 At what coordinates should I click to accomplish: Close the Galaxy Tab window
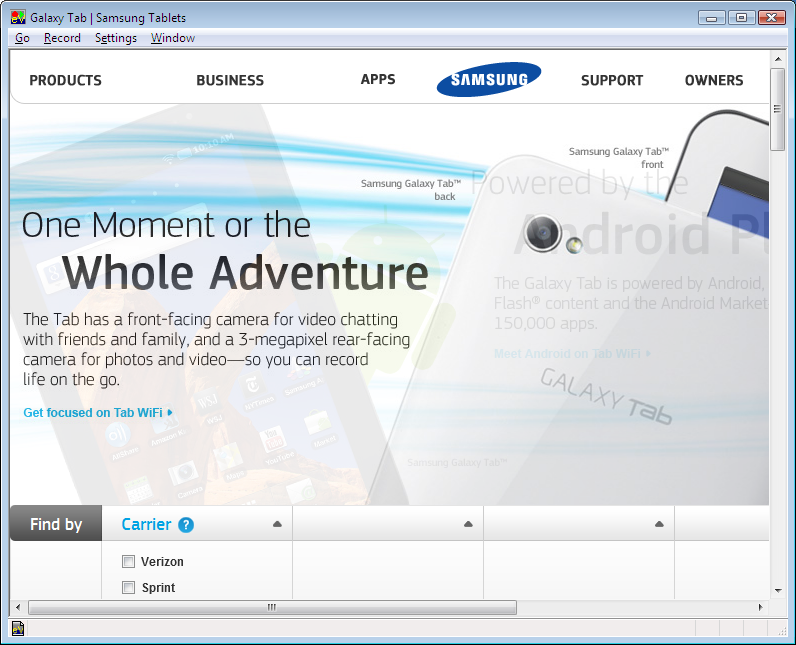click(x=772, y=18)
